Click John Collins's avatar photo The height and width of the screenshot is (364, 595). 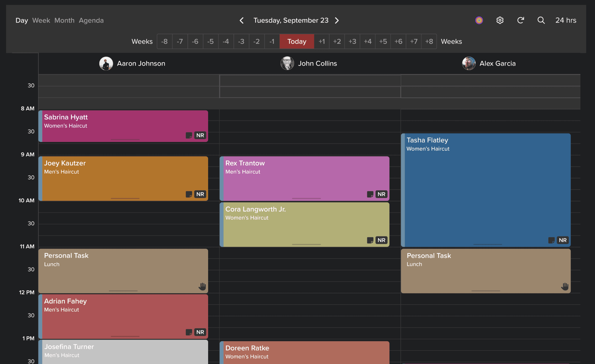click(x=287, y=63)
